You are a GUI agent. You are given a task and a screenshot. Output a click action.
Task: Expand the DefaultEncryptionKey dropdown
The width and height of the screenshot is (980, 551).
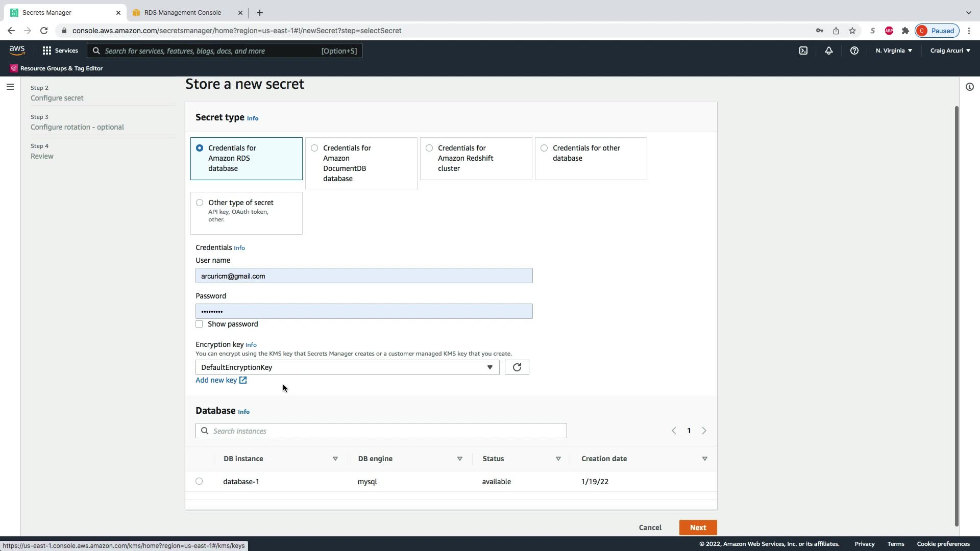pos(347,367)
